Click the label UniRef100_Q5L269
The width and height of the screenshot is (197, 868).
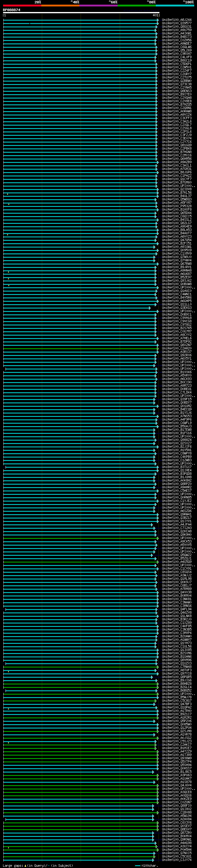[x=176, y=50]
